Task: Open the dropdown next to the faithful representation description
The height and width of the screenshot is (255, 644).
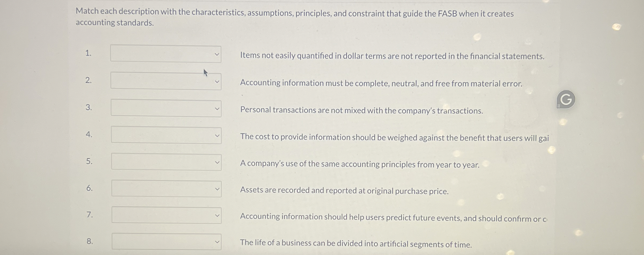Action: [166, 80]
